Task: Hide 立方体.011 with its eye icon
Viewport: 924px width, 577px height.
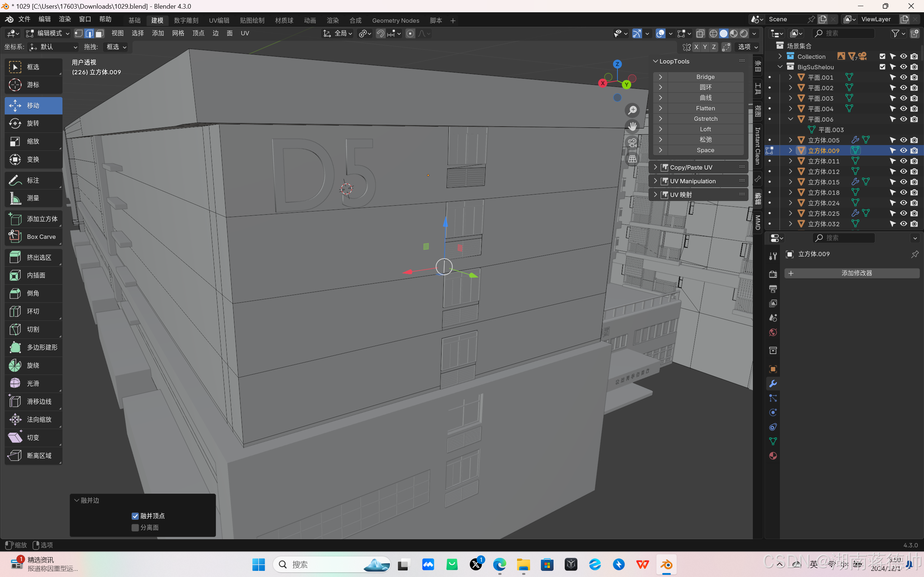Action: pos(903,161)
